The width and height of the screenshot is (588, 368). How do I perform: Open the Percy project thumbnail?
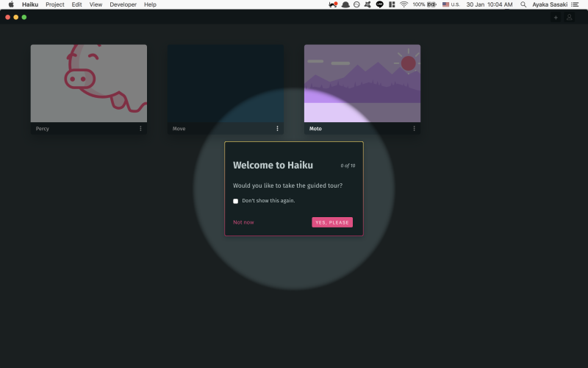click(89, 83)
